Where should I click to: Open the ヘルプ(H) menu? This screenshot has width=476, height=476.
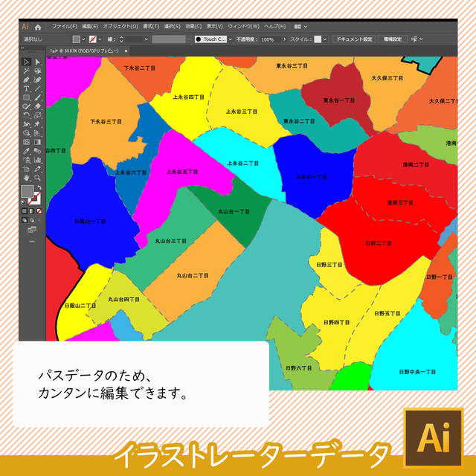coord(274,27)
